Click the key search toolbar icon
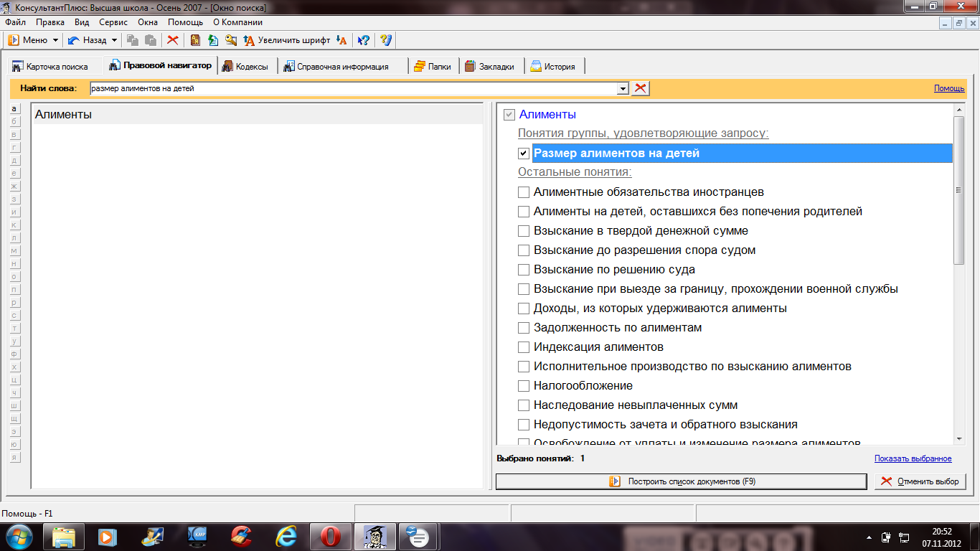The image size is (980, 551). [x=231, y=40]
